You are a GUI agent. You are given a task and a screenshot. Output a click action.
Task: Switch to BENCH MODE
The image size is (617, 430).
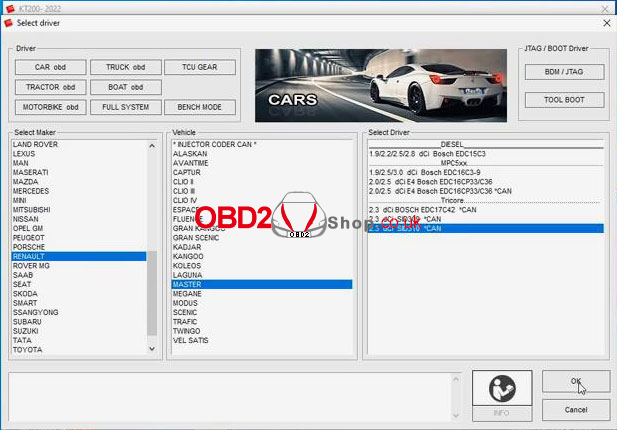click(x=201, y=107)
